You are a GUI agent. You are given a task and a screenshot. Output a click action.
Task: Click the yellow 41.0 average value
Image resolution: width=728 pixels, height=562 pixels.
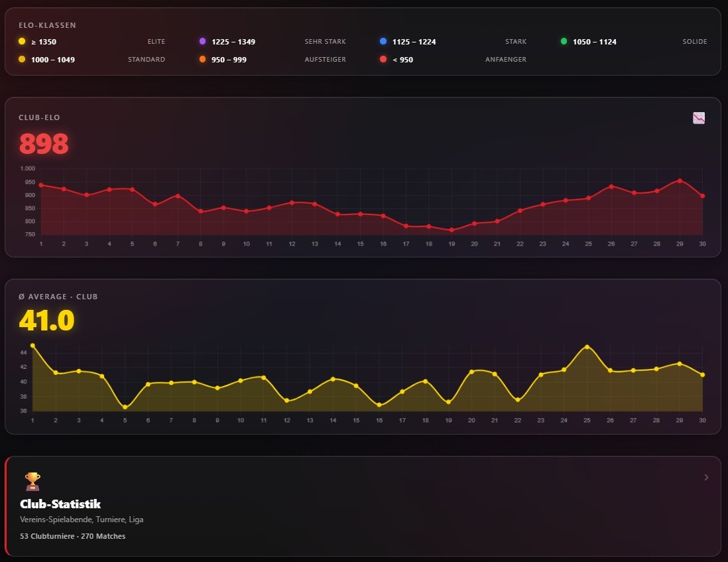tap(46, 320)
